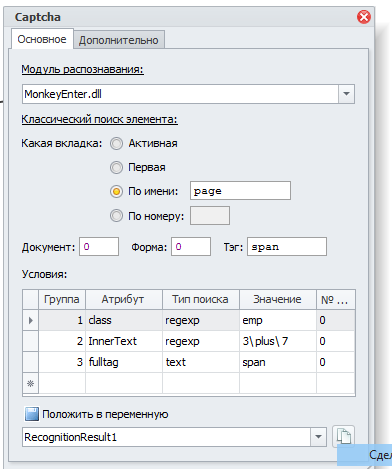
Task: Select the Активная tab radio option
Action: pos(116,144)
